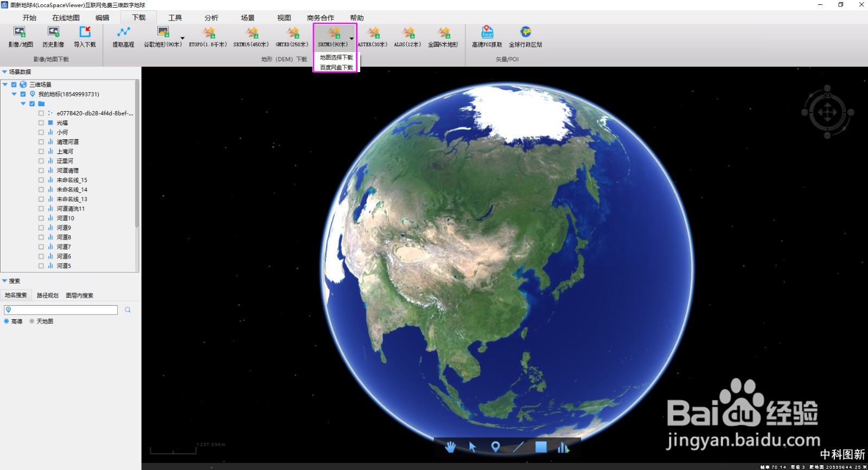Open the 开始 ribbon tab

pyautogui.click(x=29, y=18)
